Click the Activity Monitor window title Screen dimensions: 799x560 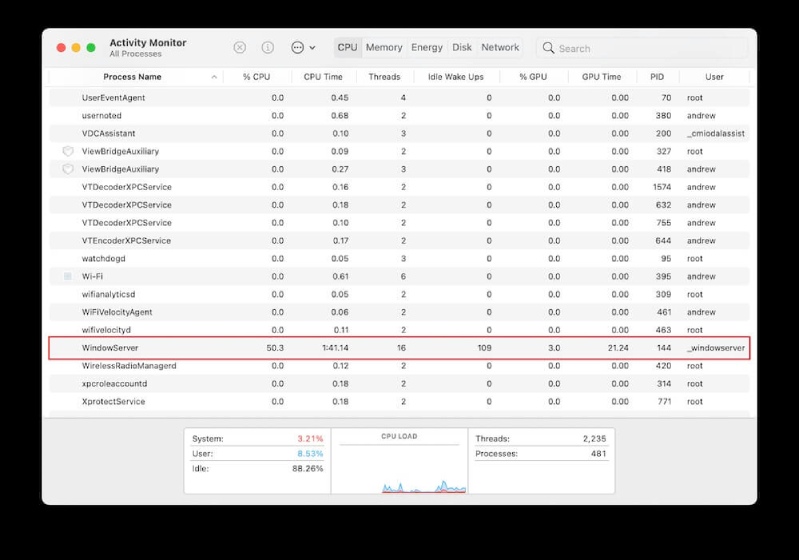point(148,43)
